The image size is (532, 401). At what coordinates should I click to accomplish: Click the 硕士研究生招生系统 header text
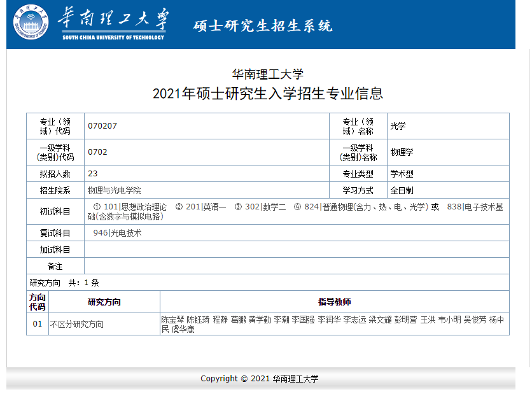point(263,26)
